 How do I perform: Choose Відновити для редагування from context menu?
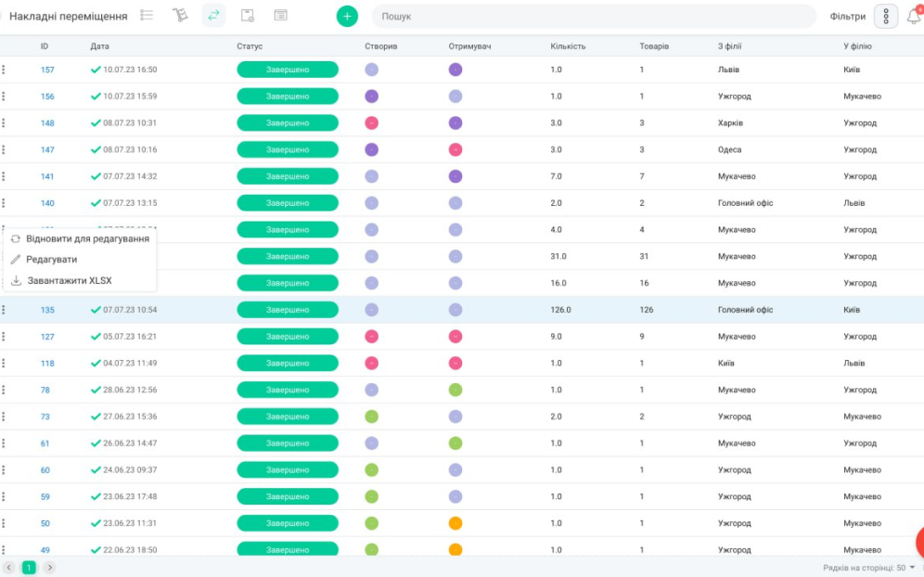[87, 238]
